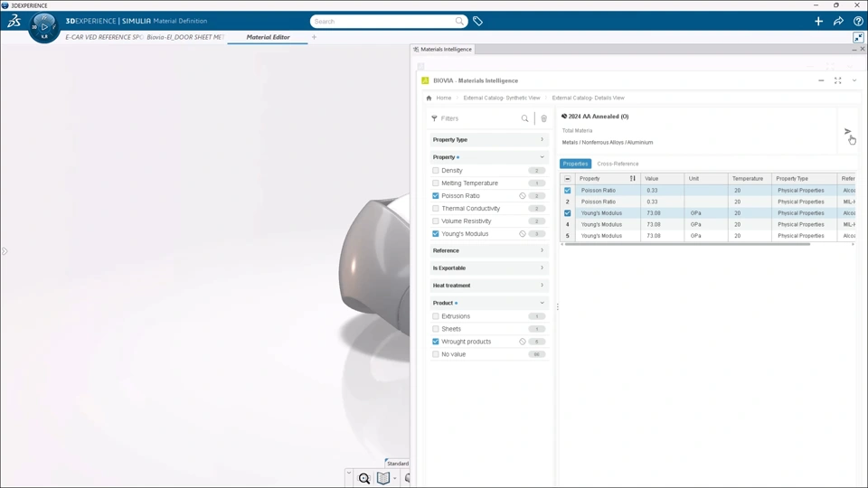Open the 3DS compass logo

click(x=14, y=21)
